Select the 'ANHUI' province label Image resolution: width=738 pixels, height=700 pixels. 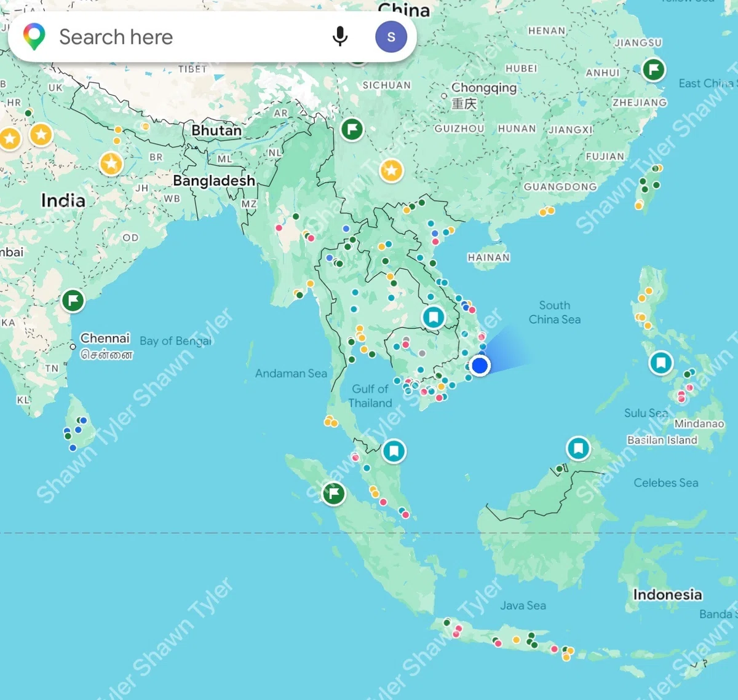(x=603, y=73)
